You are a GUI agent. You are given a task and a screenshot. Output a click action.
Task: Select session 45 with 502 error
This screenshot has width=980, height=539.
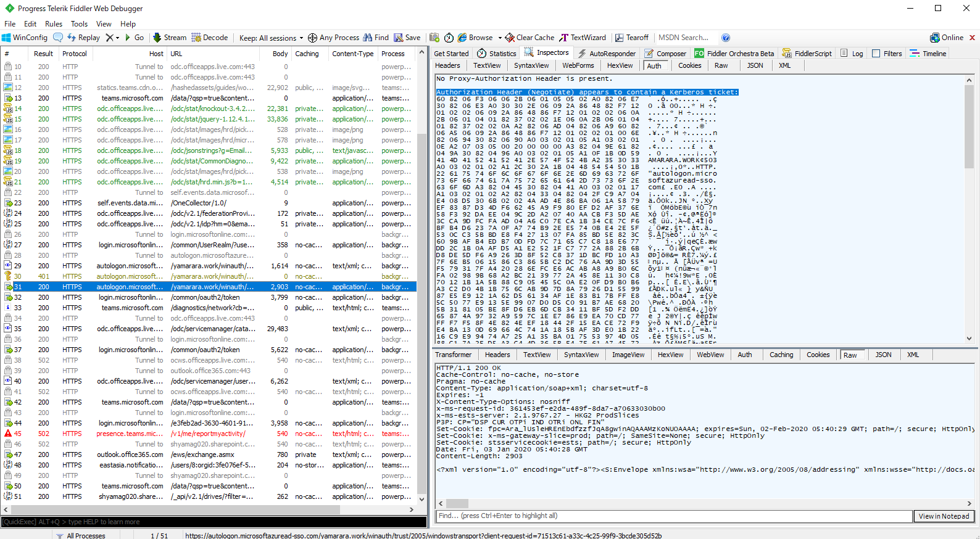point(209,434)
